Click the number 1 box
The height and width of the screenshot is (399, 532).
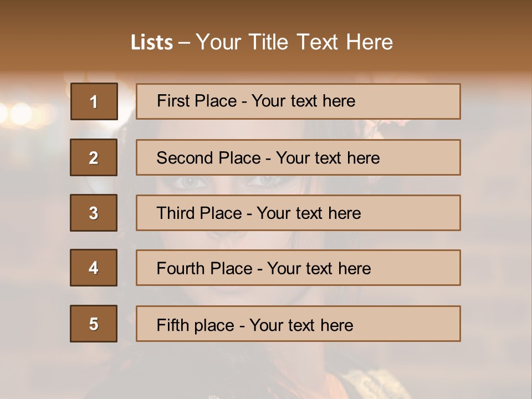(94, 101)
